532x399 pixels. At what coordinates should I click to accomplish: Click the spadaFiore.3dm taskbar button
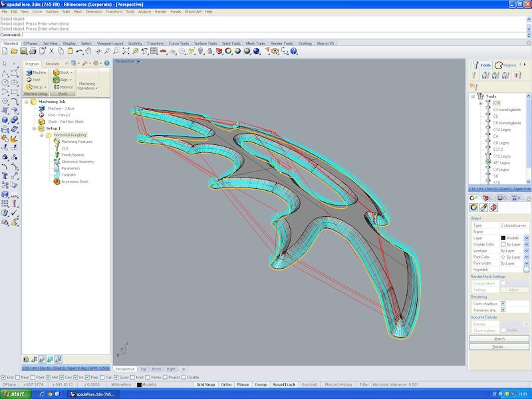(x=92, y=394)
